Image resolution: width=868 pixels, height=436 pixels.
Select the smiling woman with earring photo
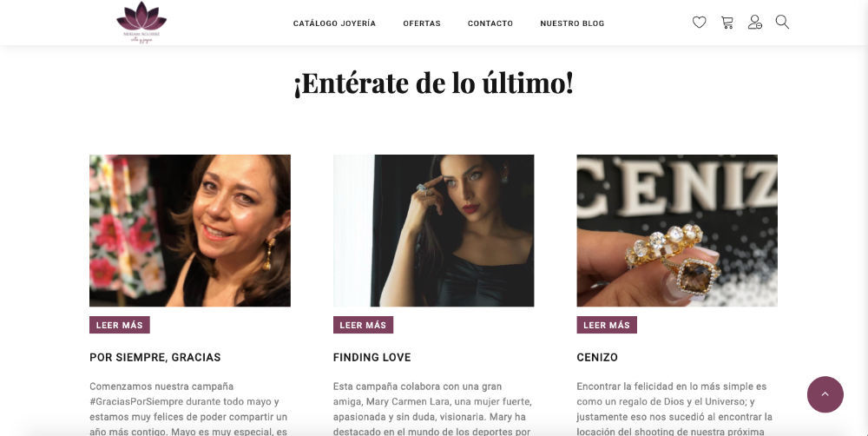tap(190, 230)
